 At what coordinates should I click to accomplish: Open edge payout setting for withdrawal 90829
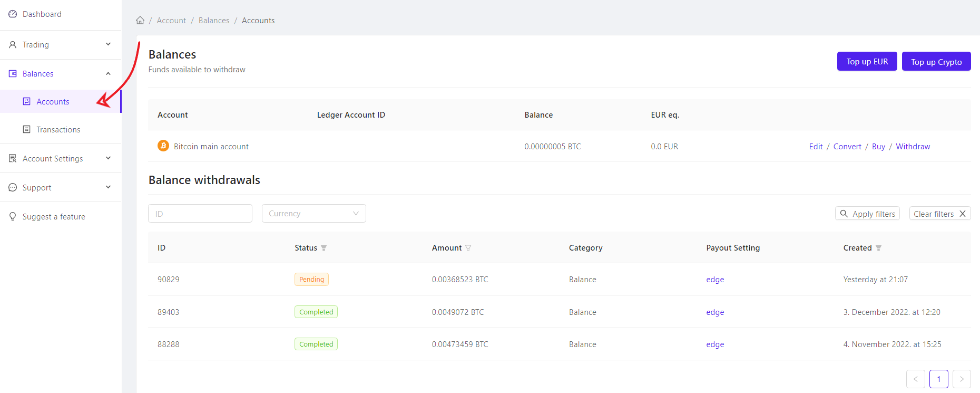(715, 280)
